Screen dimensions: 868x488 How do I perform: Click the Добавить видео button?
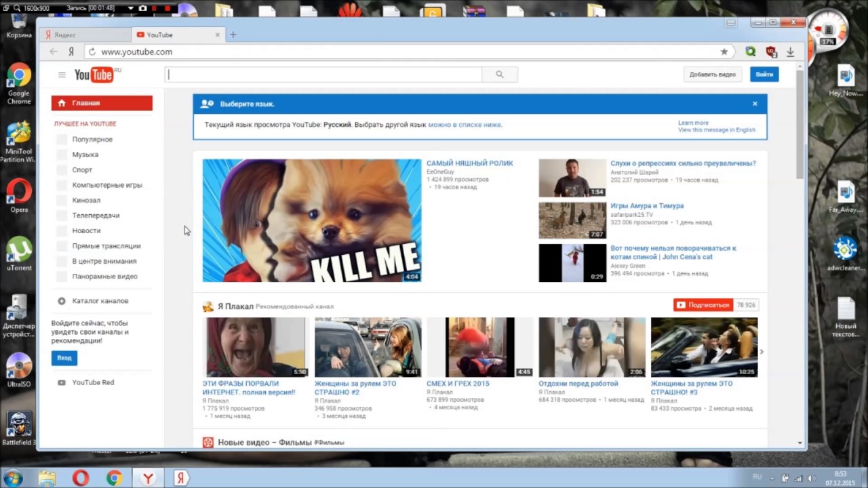(713, 75)
